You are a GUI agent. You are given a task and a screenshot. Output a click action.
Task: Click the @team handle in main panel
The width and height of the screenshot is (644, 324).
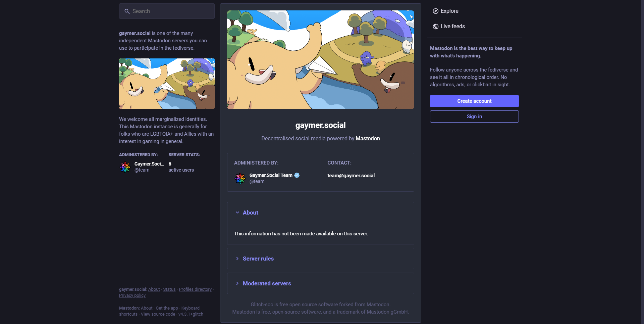click(257, 182)
